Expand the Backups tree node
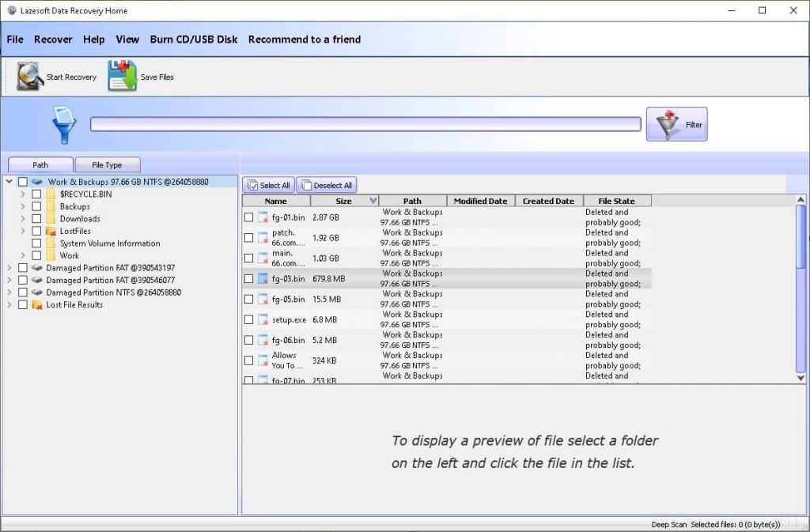Image resolution: width=810 pixels, height=532 pixels. coord(21,206)
